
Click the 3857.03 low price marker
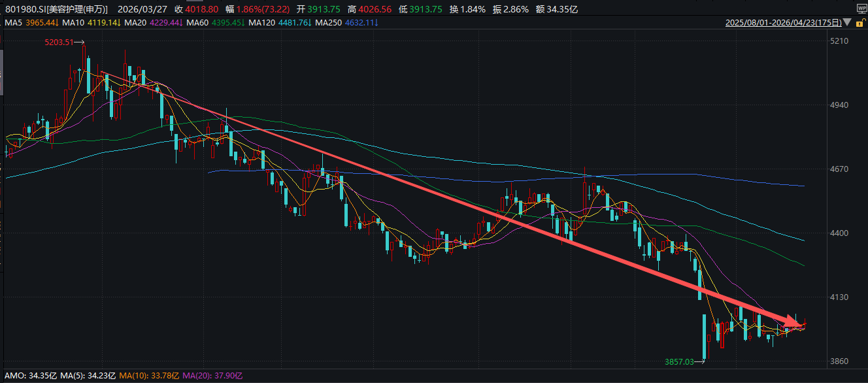(680, 361)
